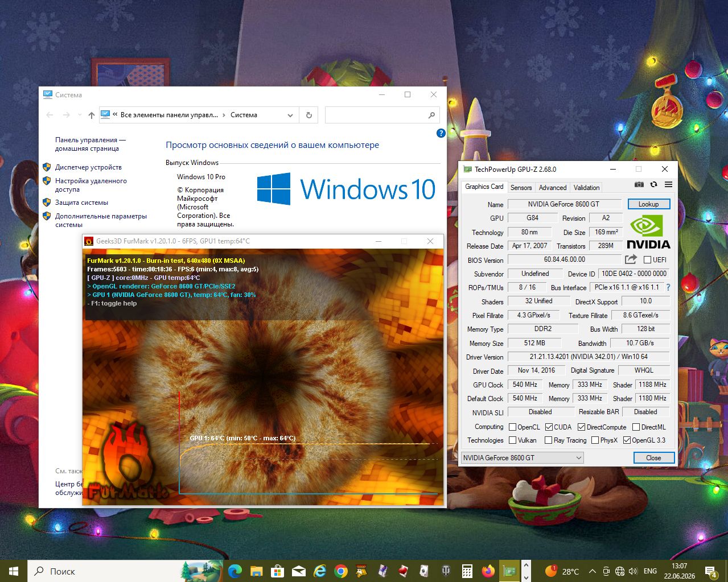Launch Internet Explorer from the taskbar
This screenshot has width=728, height=582.
coord(320,571)
